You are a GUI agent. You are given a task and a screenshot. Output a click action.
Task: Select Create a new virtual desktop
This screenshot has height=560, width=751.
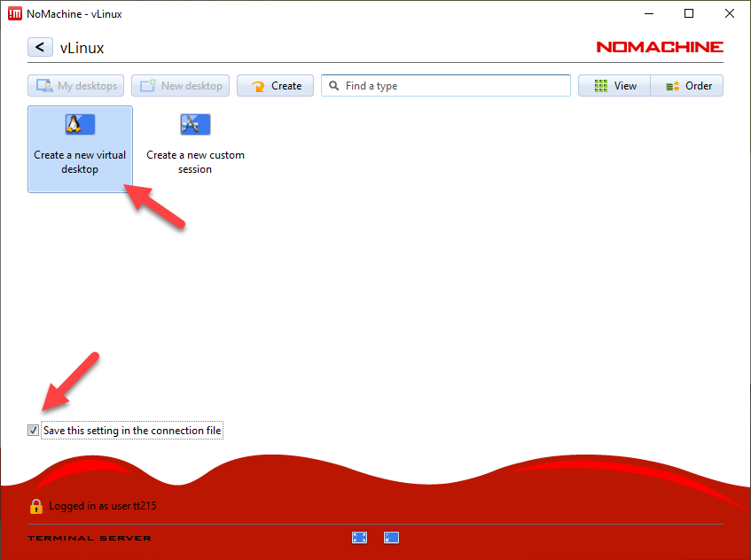pyautogui.click(x=80, y=149)
